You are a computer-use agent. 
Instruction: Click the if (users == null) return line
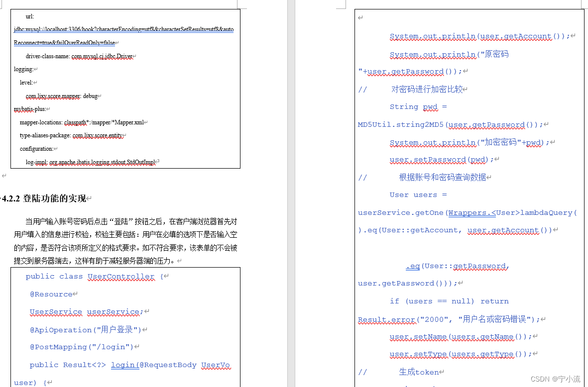(449, 301)
